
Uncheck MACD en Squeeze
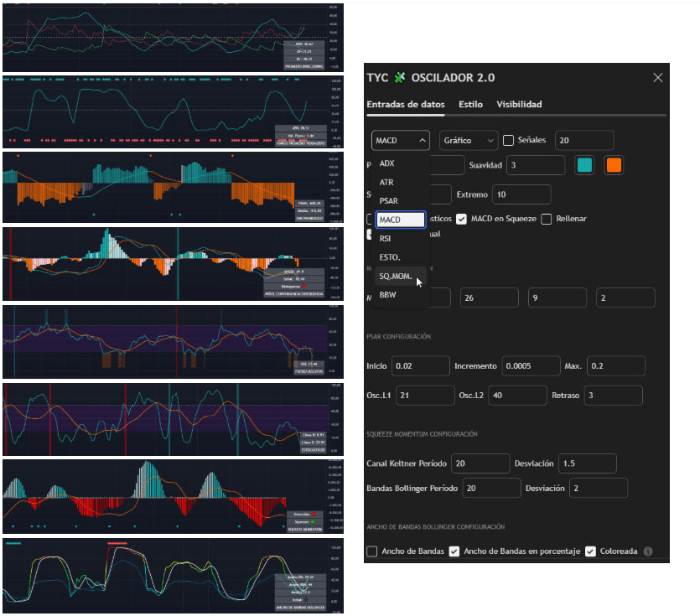(x=461, y=220)
